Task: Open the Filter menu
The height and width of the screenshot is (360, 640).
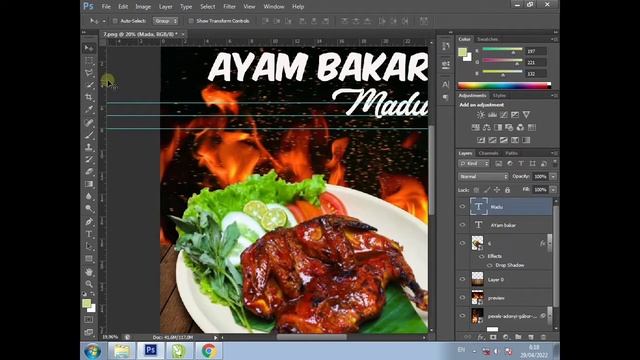Action: [229, 7]
